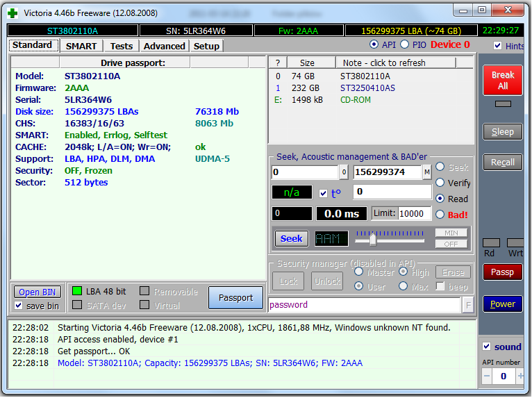This screenshot has height=398, width=532.
Task: Select the E: CD-ROM row
Action: [x=371, y=100]
